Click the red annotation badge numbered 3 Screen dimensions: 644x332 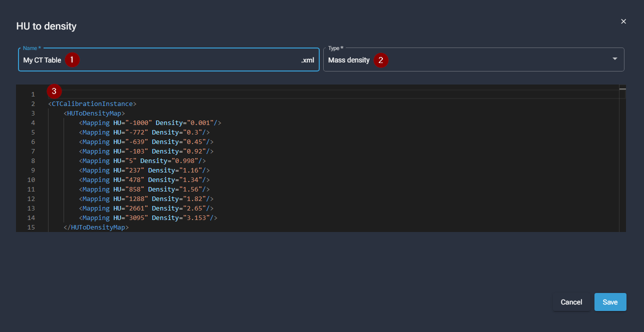click(54, 91)
